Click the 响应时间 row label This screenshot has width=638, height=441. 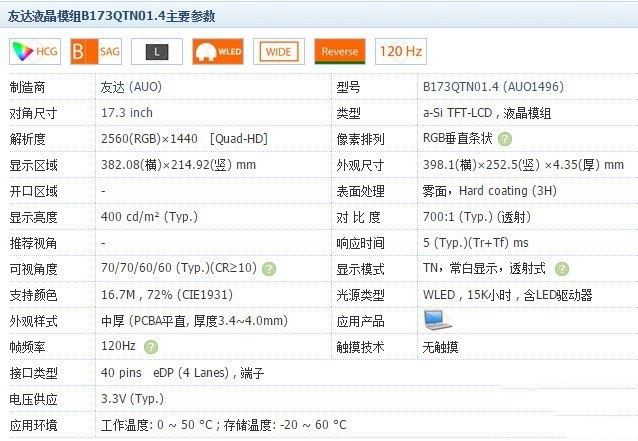[x=361, y=243]
